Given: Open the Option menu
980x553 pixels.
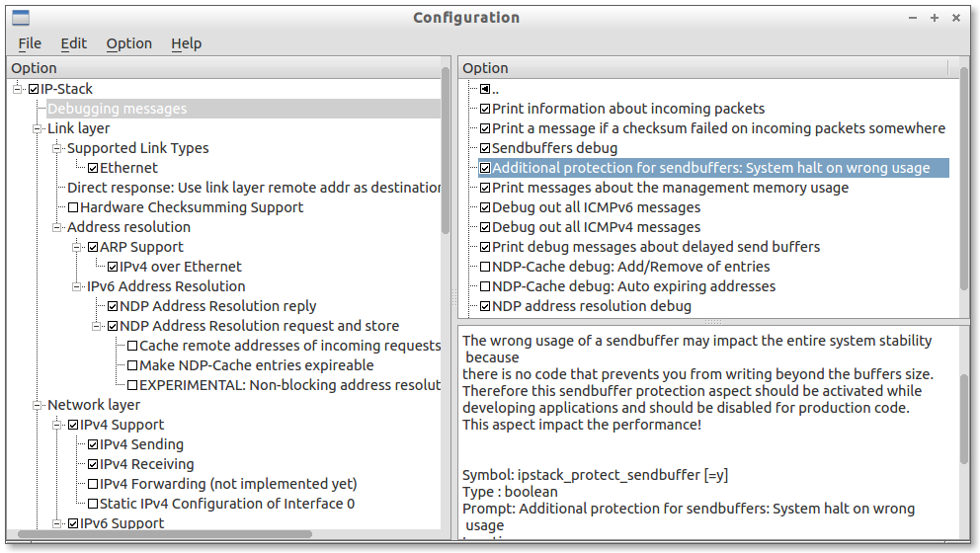Looking at the screenshot, I should 128,43.
